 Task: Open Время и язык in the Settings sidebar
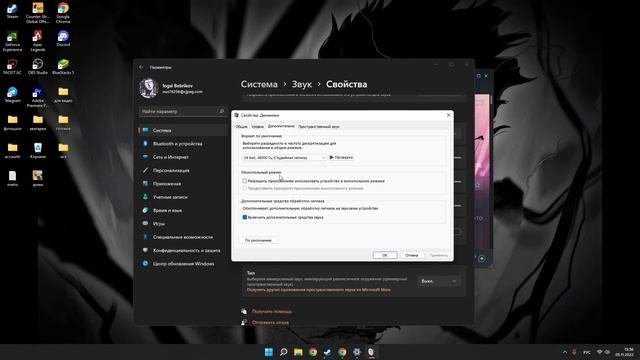[x=184, y=210]
